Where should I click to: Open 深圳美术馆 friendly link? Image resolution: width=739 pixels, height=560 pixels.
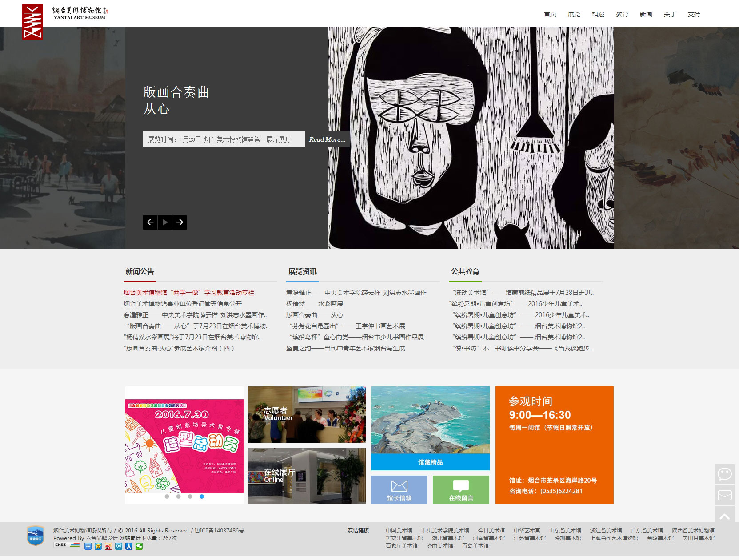click(x=568, y=538)
